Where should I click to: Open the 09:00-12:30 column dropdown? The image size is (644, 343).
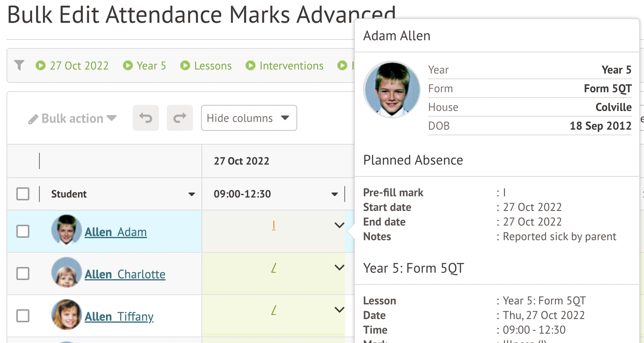[335, 194]
